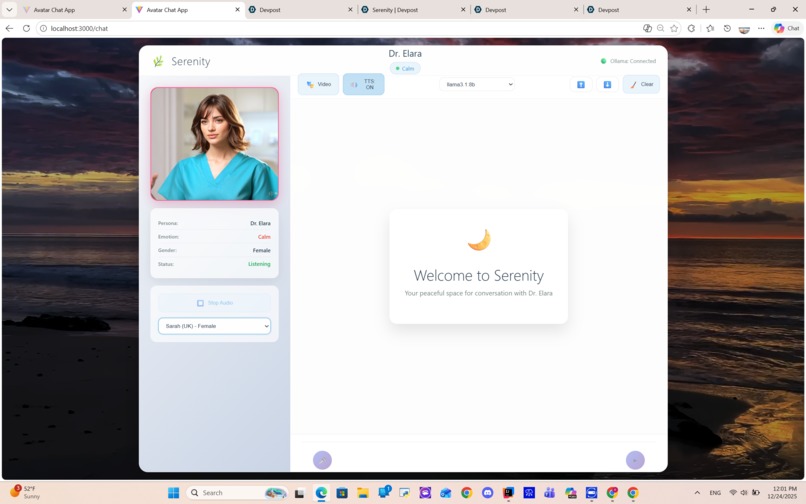Click the blue up-arrow upload icon

581,84
